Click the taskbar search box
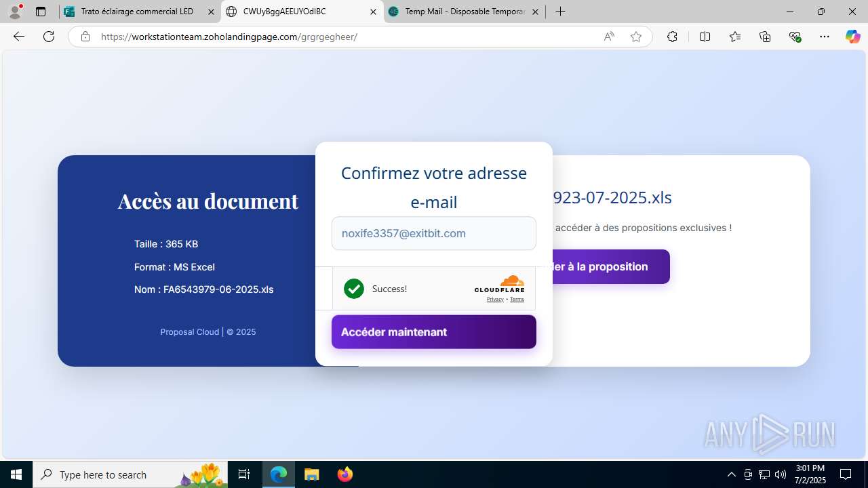 (x=130, y=474)
